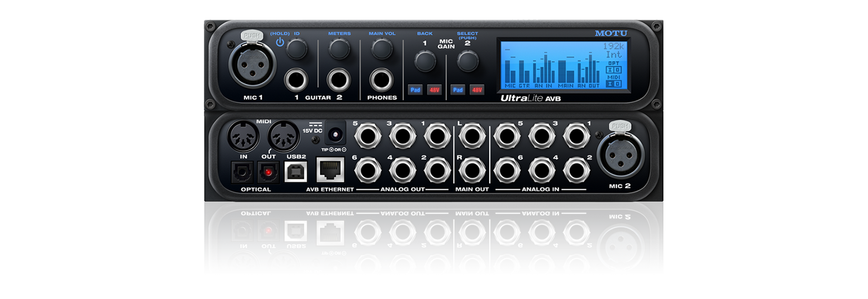Click the AVB Ethernet port
This screenshot has width=868, height=299.
pos(330,171)
